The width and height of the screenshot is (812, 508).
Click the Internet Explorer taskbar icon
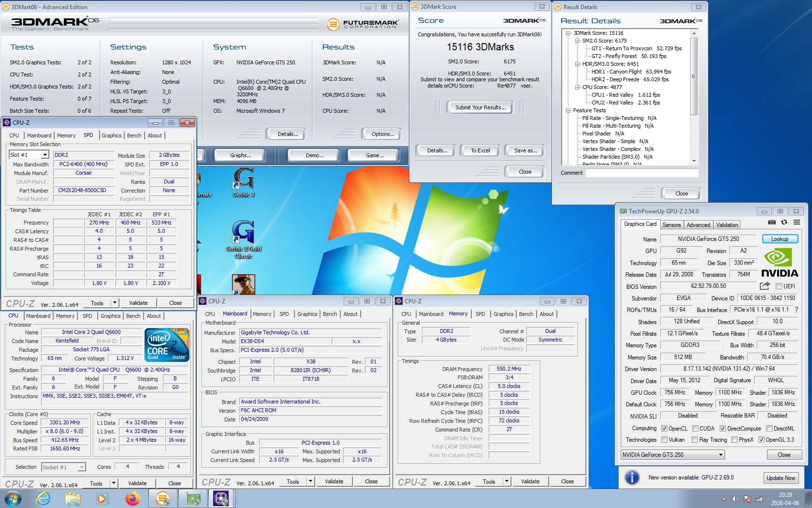click(x=43, y=498)
